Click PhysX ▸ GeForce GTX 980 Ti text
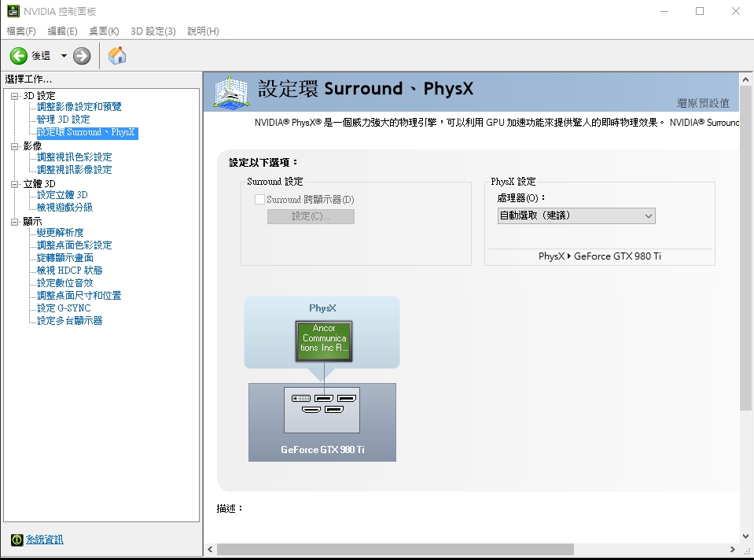754x560 pixels. (x=600, y=256)
